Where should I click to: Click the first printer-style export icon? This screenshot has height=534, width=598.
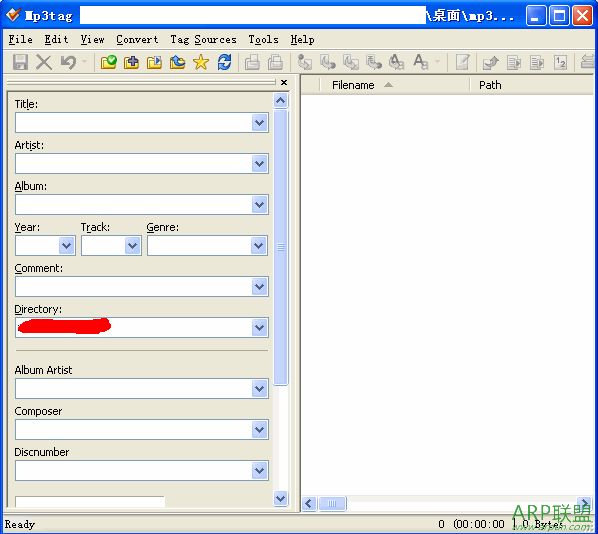(252, 62)
